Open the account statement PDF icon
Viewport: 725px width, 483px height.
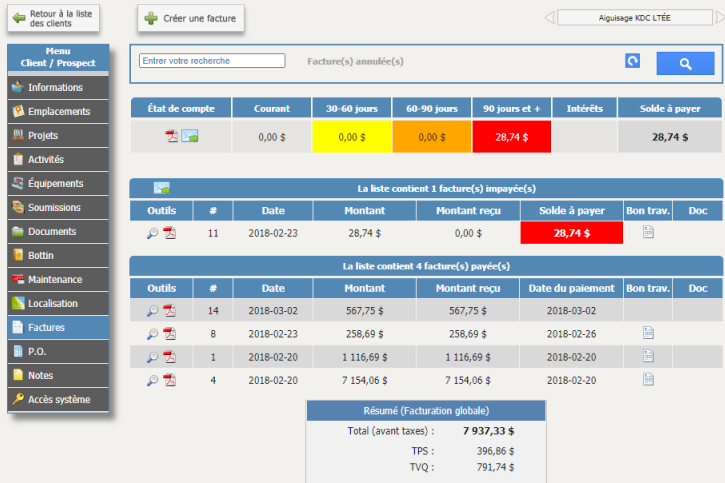click(172, 136)
